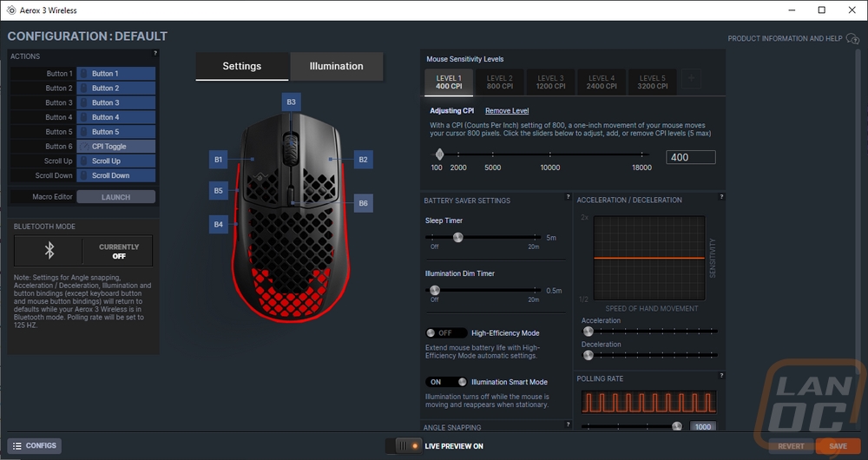This screenshot has height=460, width=868.
Task: Launch the Macro Editor
Action: 115,197
